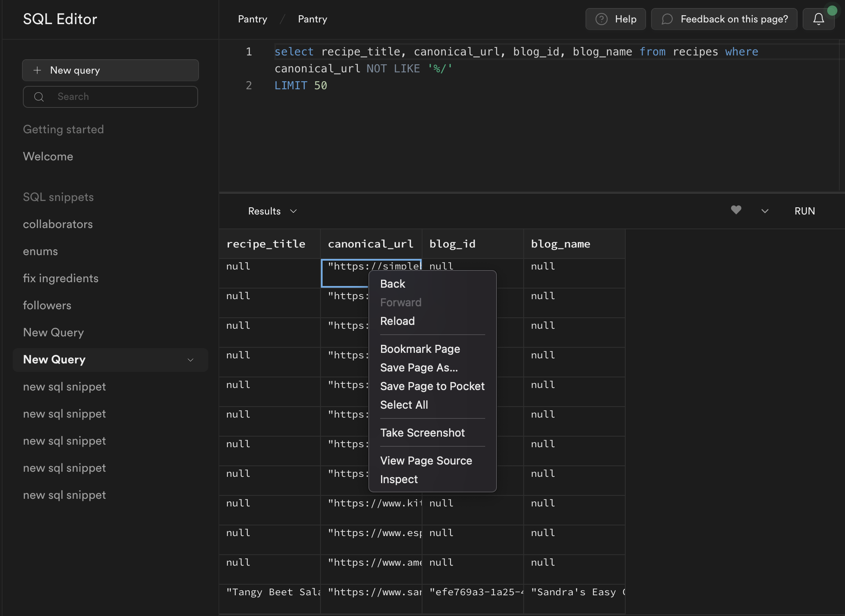Choose Inspect from the context menu
Viewport: 845px width, 616px height.
[x=398, y=479]
